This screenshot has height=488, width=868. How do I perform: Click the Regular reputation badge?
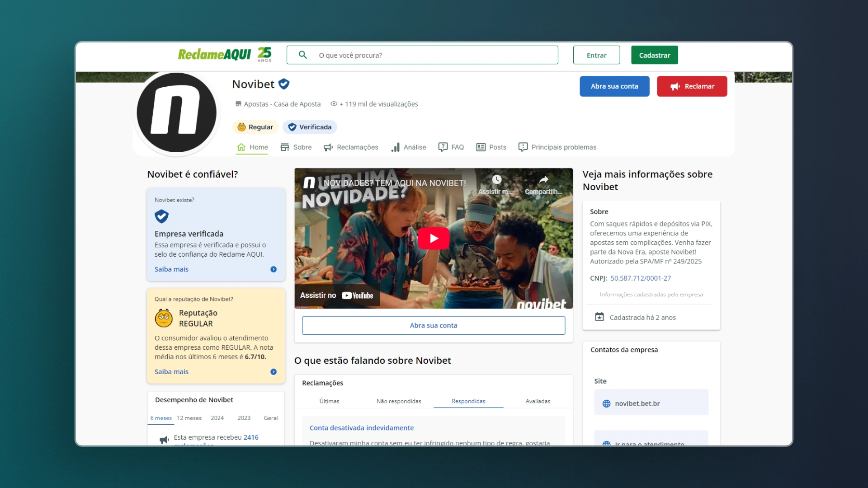(x=255, y=127)
